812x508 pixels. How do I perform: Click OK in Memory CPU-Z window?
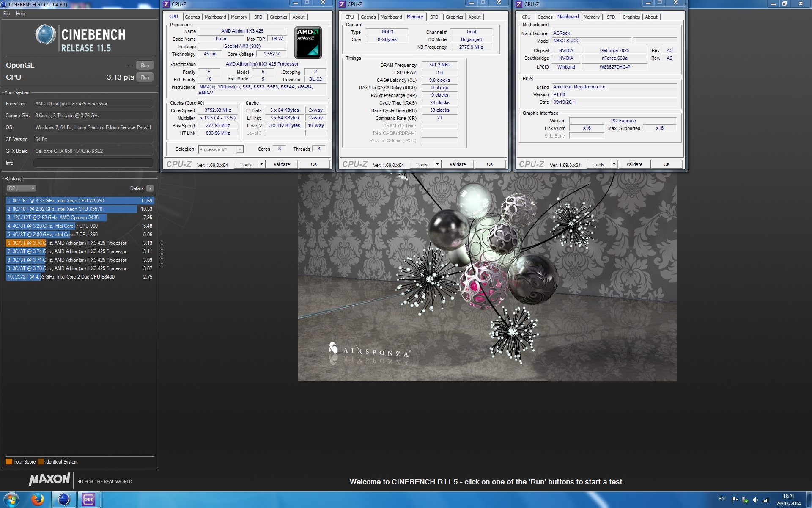point(490,164)
